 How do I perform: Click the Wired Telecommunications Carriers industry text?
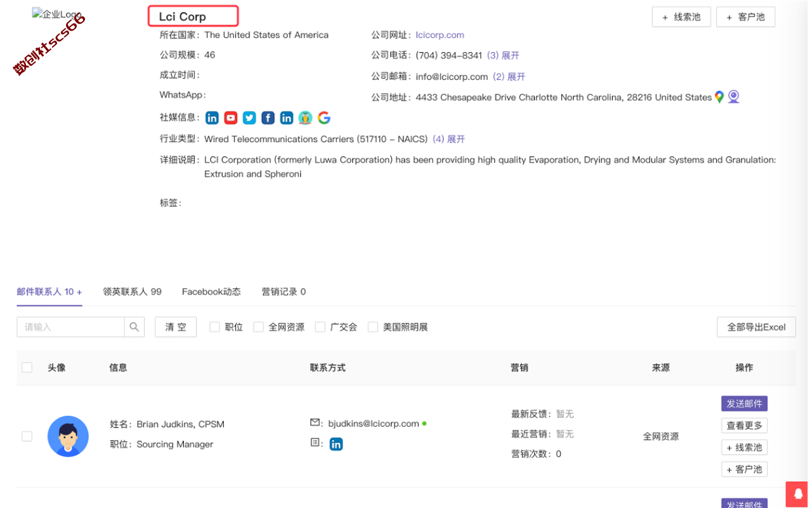(316, 139)
